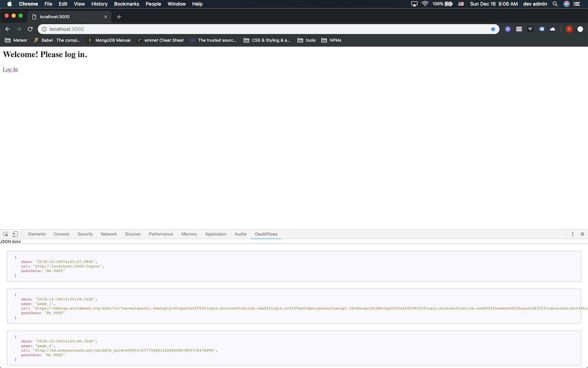Open the cloud extension icon
Viewport: 588px width, 368px height.
click(x=553, y=29)
